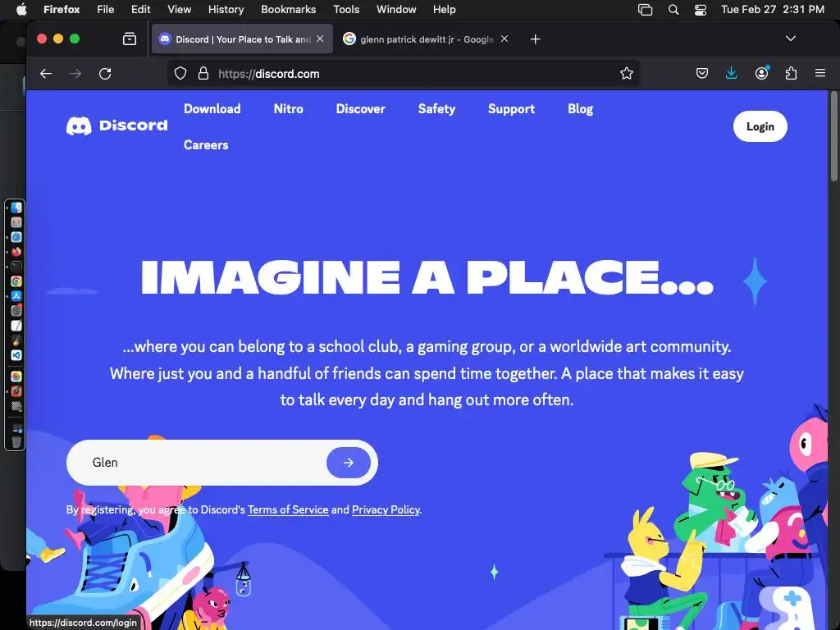Click the page vertical scrollbar thumb
The height and width of the screenshot is (630, 840).
(833, 137)
